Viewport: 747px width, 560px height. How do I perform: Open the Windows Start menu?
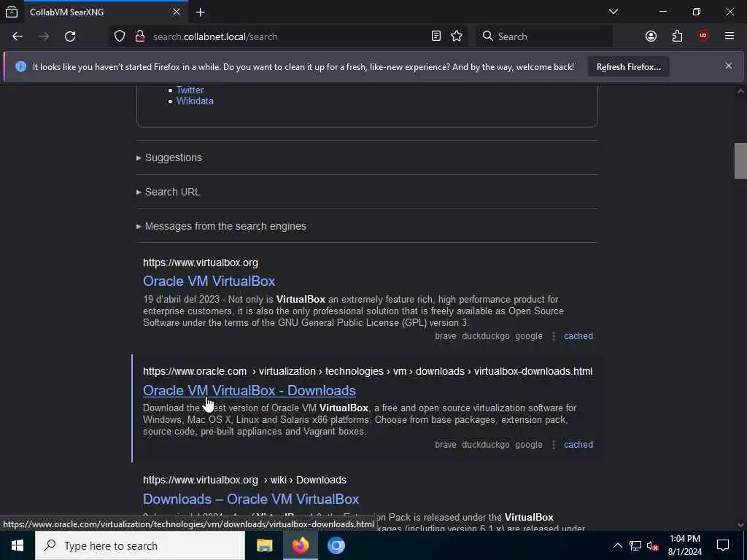pyautogui.click(x=18, y=545)
